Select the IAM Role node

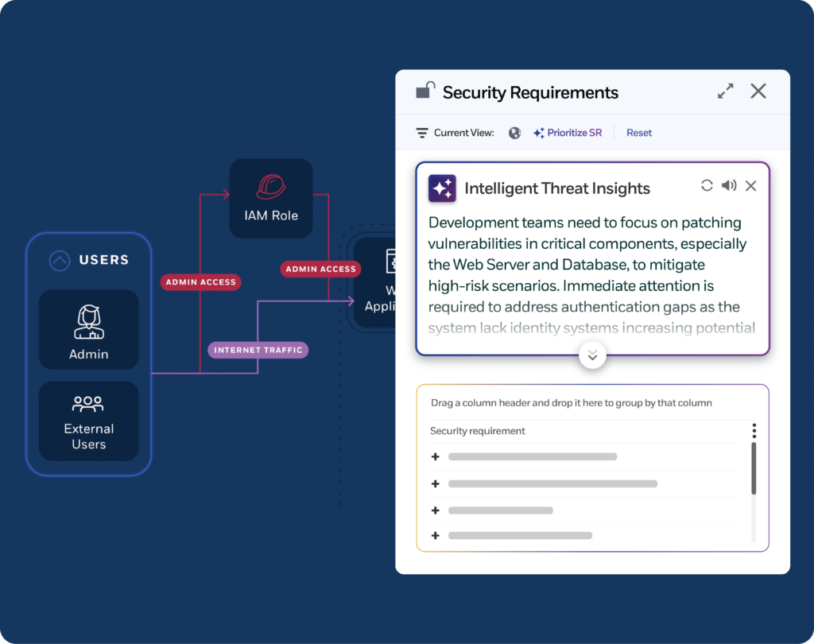[271, 198]
